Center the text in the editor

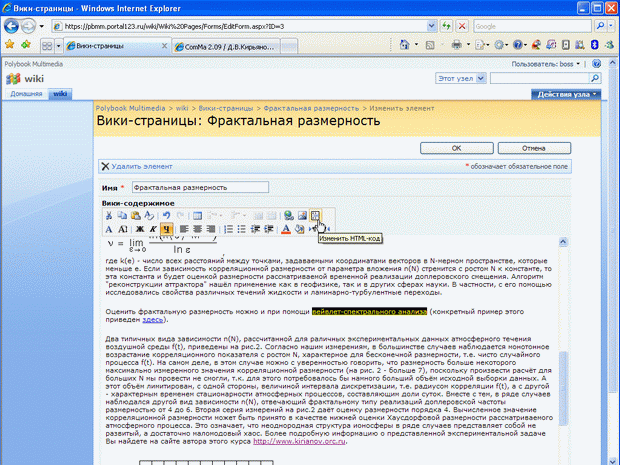point(197,229)
